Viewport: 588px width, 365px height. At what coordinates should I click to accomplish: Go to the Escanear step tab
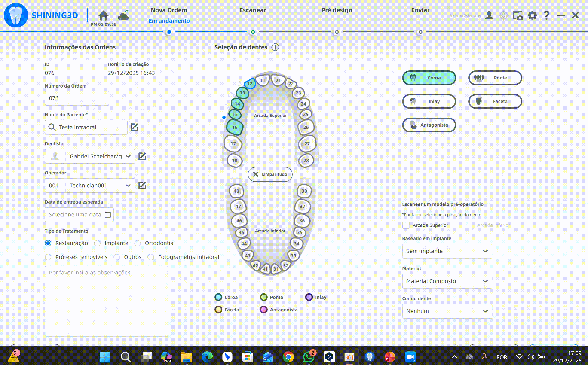pos(253,10)
